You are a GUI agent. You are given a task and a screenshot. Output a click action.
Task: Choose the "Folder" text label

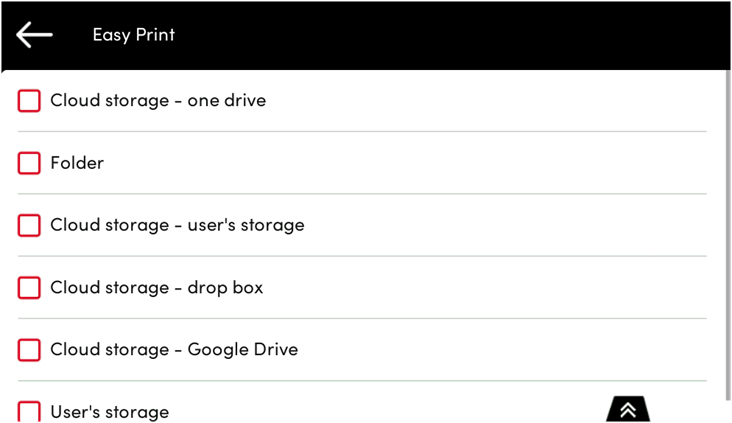[77, 163]
